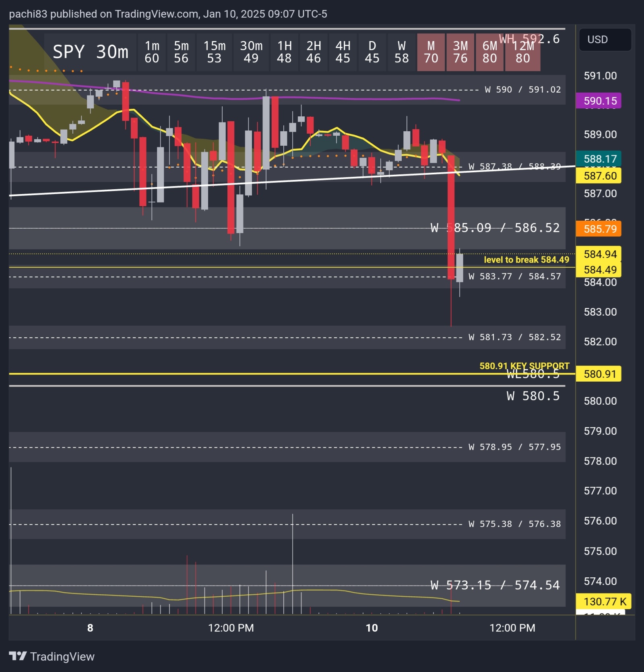Click the 'W 585.09 / 586.52' level label

(x=495, y=228)
